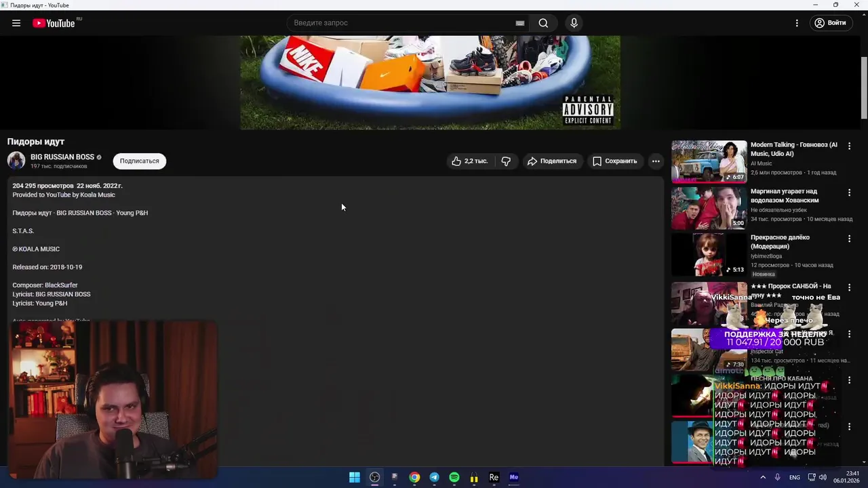Screen dimensions: 868x488
Task: Open Spotify from the taskbar
Action: (x=454, y=477)
